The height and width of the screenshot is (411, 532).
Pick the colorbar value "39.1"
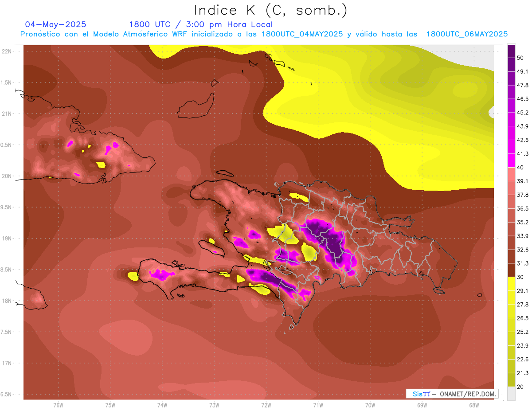523,181
